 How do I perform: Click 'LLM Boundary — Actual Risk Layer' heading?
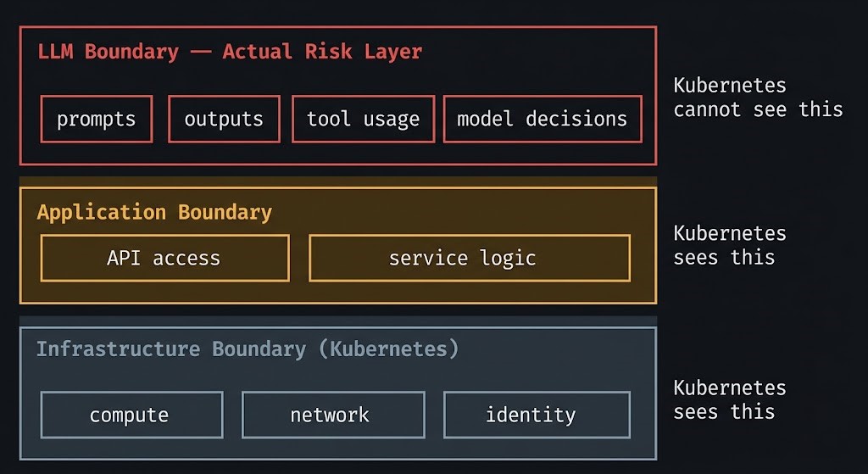pos(230,52)
